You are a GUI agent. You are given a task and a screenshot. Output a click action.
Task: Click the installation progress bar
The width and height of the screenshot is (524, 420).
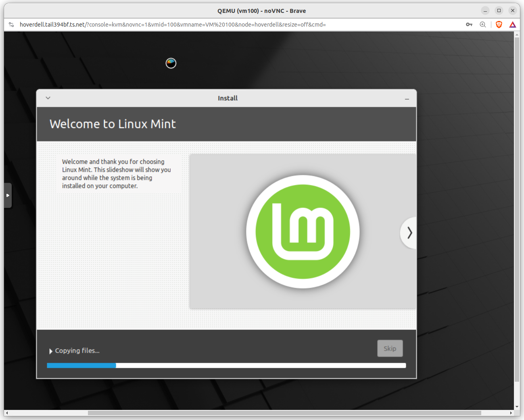tap(226, 366)
